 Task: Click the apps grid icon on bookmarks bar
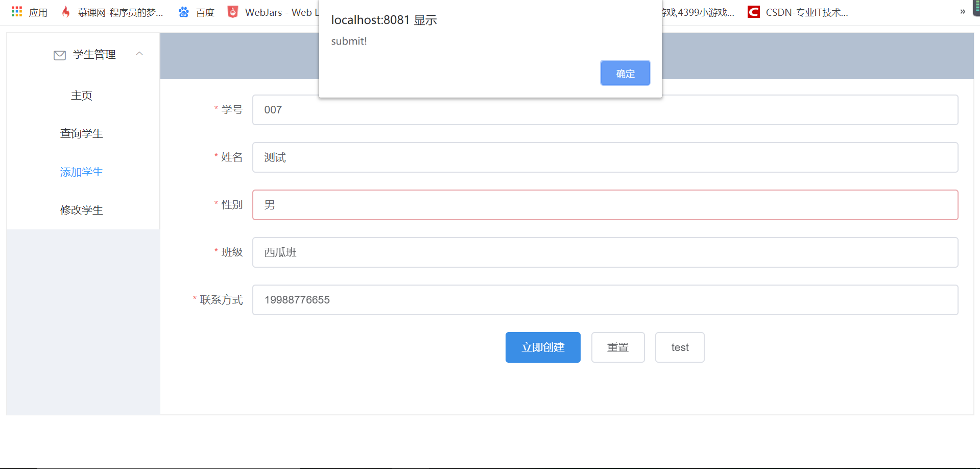(16, 11)
